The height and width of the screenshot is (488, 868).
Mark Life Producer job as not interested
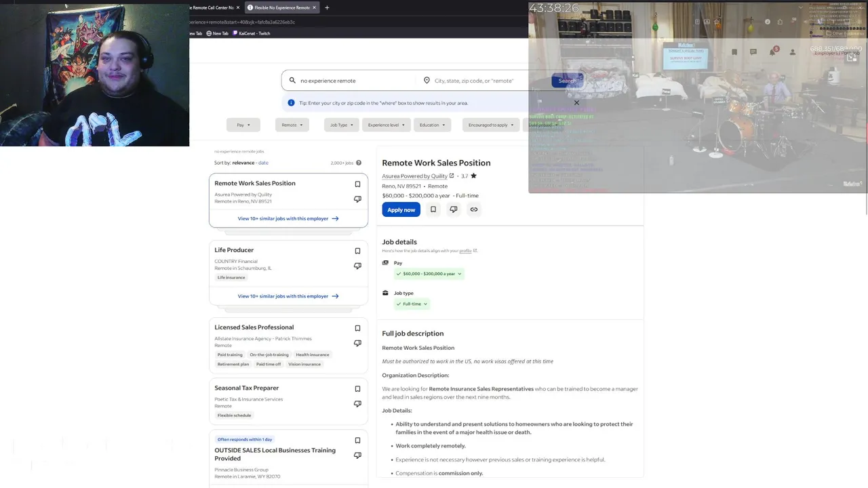(357, 266)
